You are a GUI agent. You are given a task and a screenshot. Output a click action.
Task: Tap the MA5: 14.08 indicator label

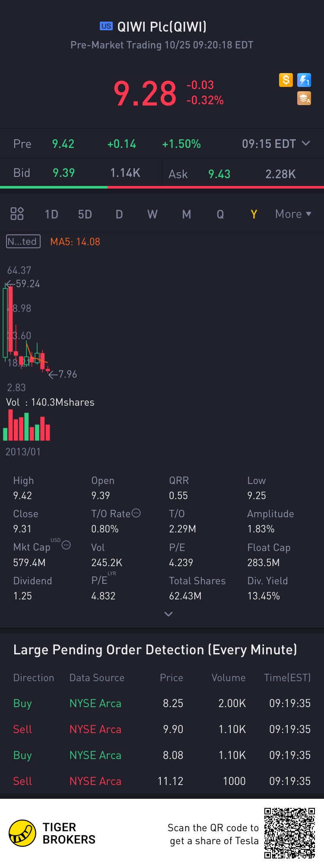pos(75,242)
